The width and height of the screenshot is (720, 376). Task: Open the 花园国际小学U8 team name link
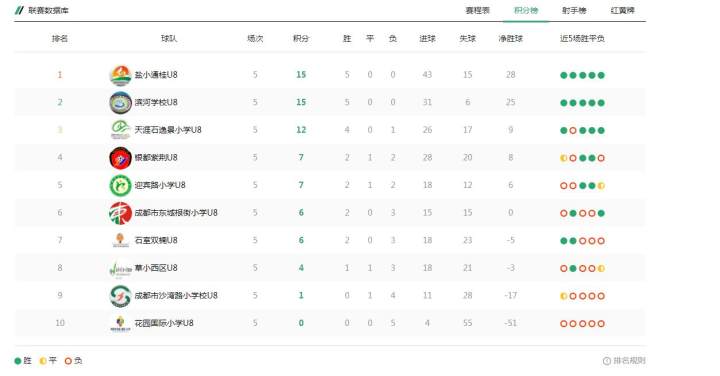[x=163, y=323]
